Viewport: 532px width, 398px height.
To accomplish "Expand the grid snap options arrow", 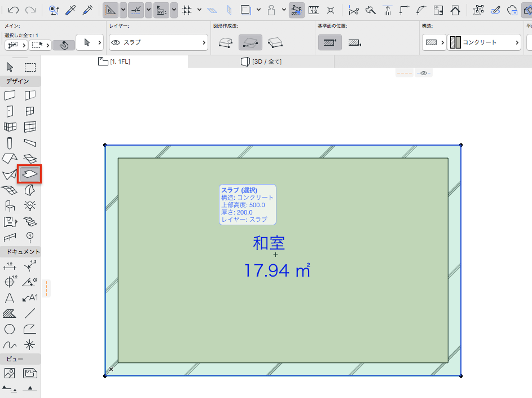I will tap(200, 10).
